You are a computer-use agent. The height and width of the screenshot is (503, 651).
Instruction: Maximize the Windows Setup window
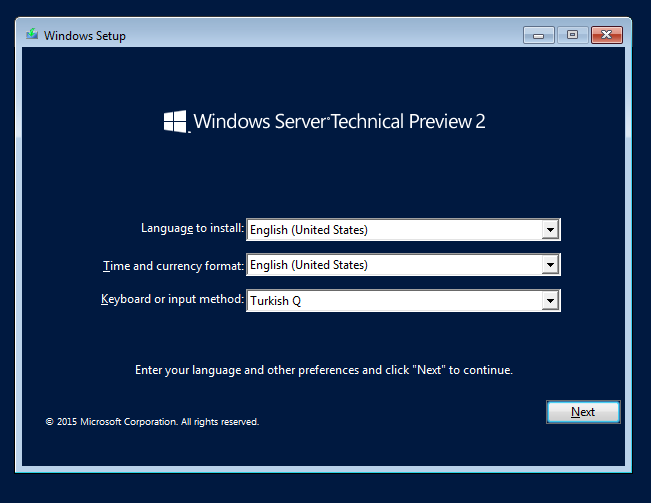[573, 35]
